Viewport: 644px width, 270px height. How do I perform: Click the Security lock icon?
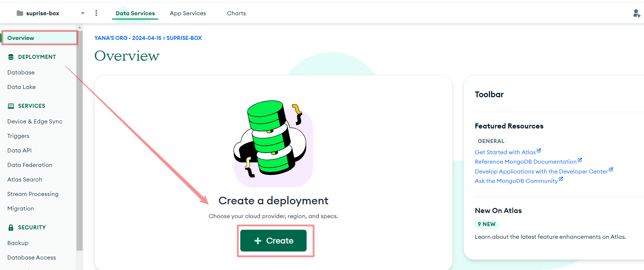(11, 228)
